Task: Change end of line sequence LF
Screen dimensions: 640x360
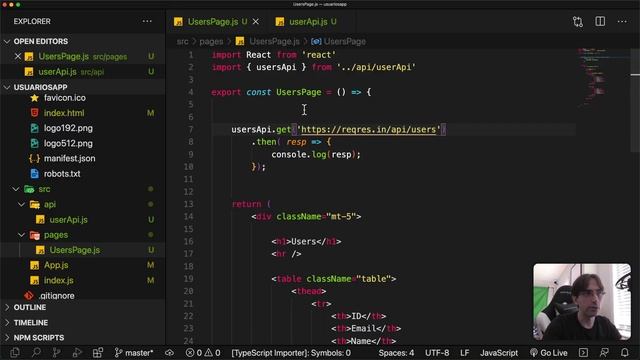Action: 464,353
